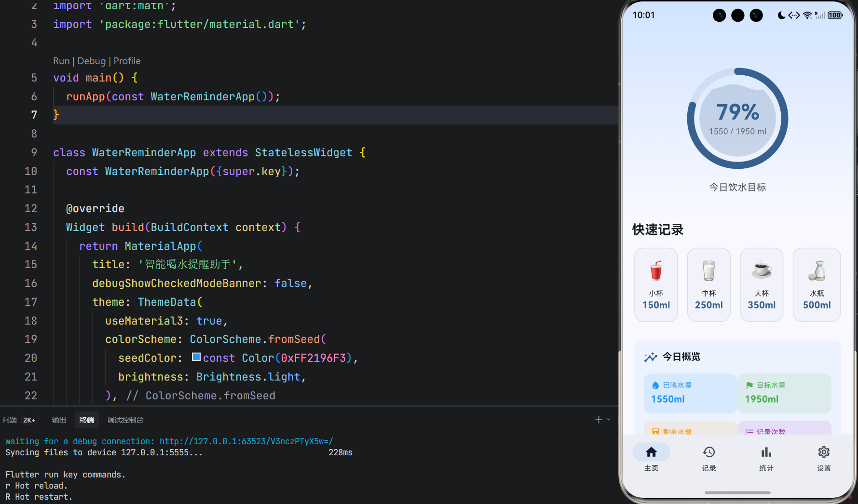Click the 'r Hot reload.' terminal line
Image resolution: width=858 pixels, height=504 pixels.
pos(36,486)
